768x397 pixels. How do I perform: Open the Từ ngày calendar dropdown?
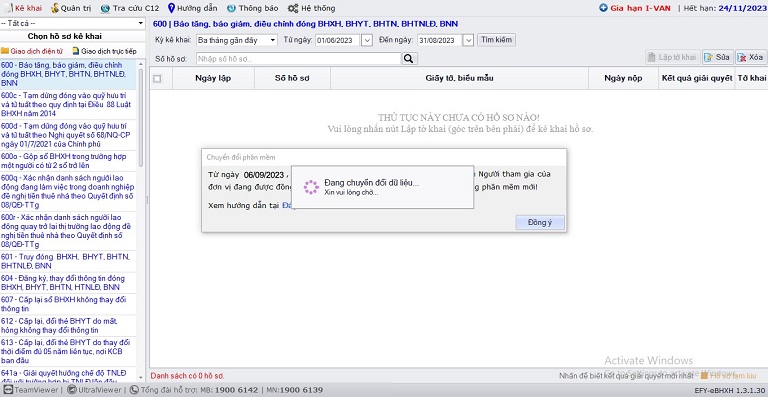(x=367, y=40)
